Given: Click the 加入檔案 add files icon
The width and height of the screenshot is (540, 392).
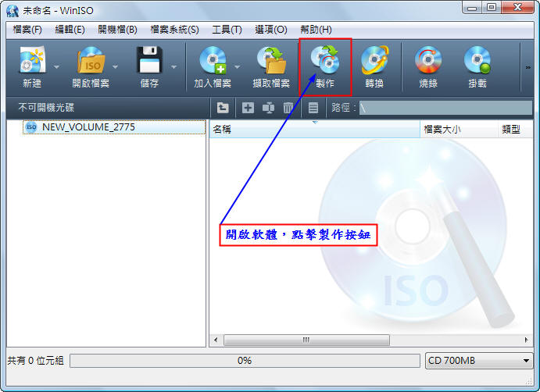Looking at the screenshot, I should click(213, 60).
